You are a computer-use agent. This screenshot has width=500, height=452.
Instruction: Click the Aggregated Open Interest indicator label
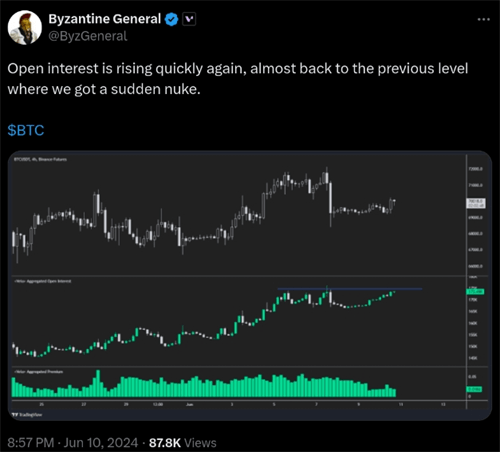tap(42, 281)
